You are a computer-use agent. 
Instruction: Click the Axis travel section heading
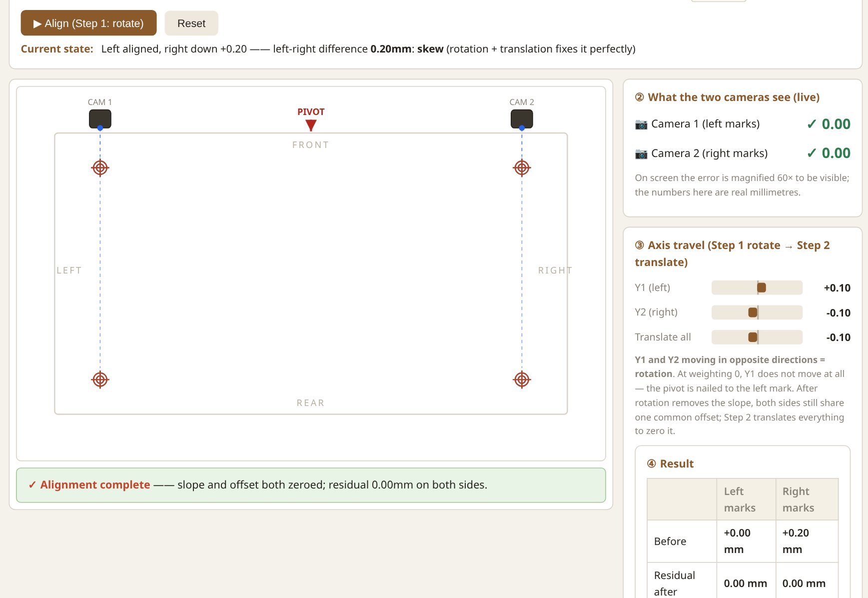[x=733, y=253]
